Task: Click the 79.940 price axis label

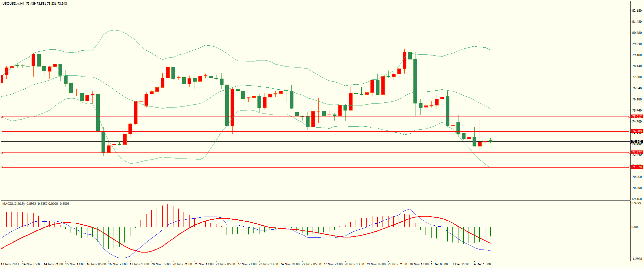Action: coord(637,44)
